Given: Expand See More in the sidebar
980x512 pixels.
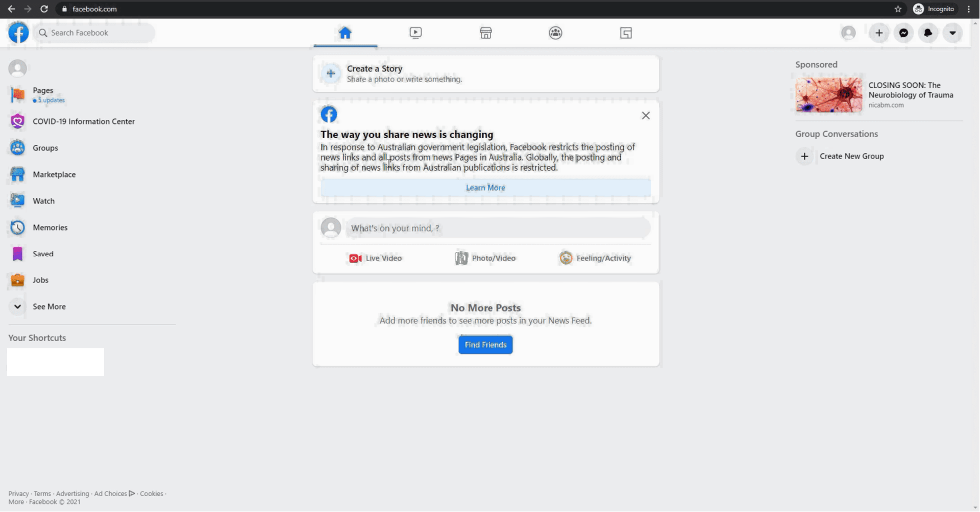Looking at the screenshot, I should pyautogui.click(x=48, y=306).
